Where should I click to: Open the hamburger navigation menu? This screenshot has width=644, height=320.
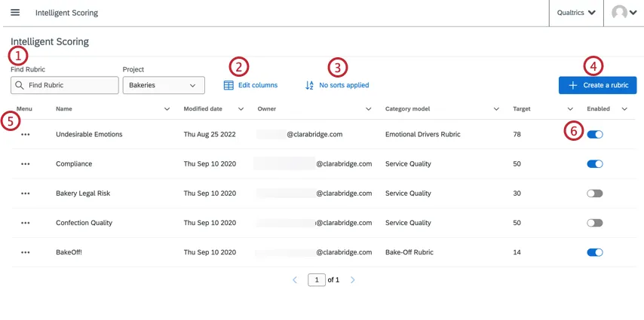click(15, 13)
